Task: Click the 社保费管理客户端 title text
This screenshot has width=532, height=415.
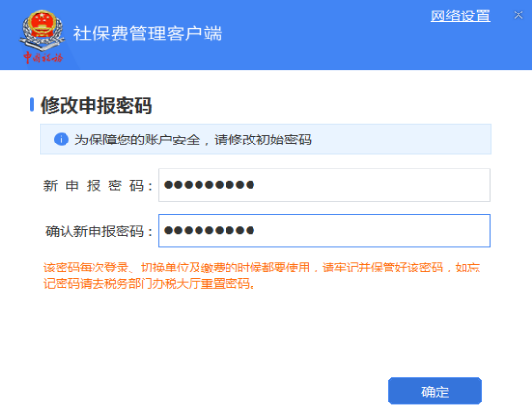Action: coord(147,34)
